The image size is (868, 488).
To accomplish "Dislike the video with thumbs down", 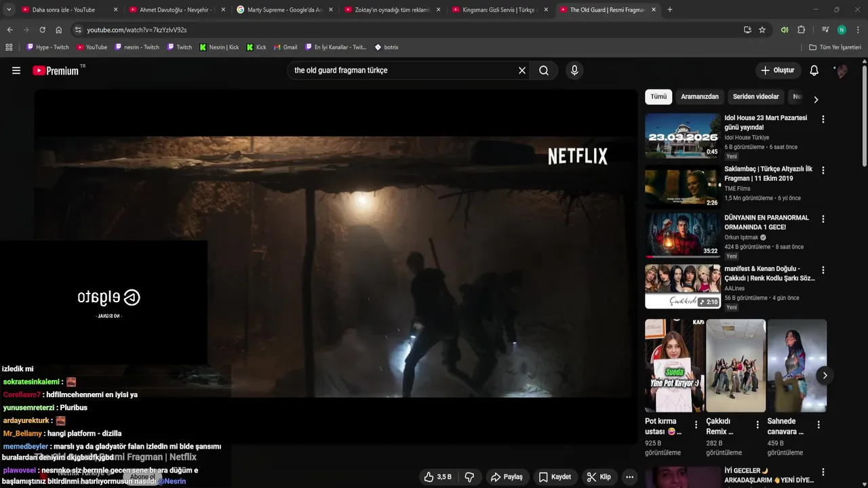I will (x=469, y=477).
